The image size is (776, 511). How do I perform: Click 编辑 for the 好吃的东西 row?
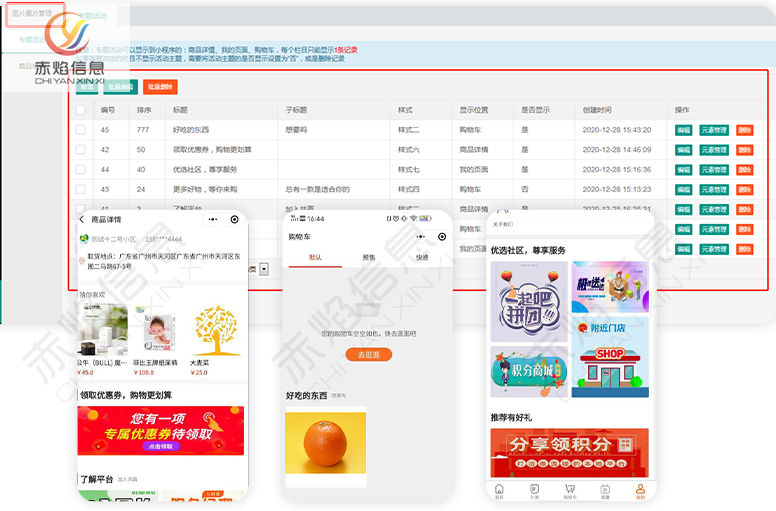(x=684, y=130)
